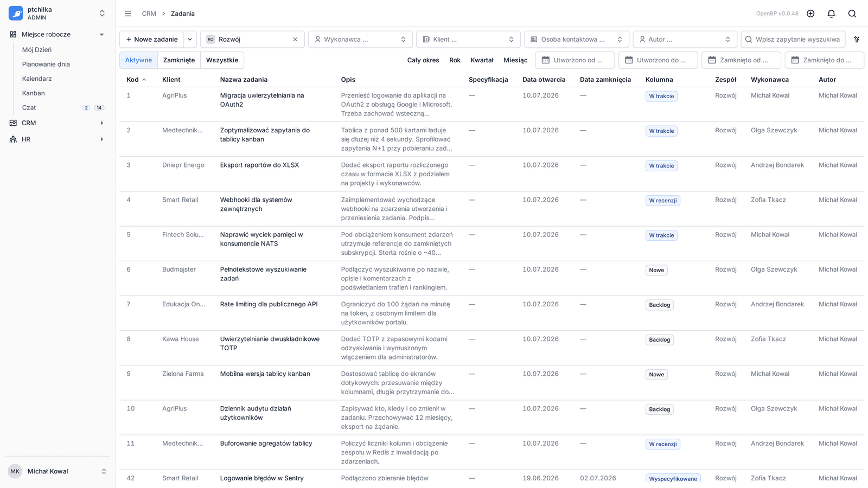
Task: Clear all filters funnel icon
Action: click(857, 39)
